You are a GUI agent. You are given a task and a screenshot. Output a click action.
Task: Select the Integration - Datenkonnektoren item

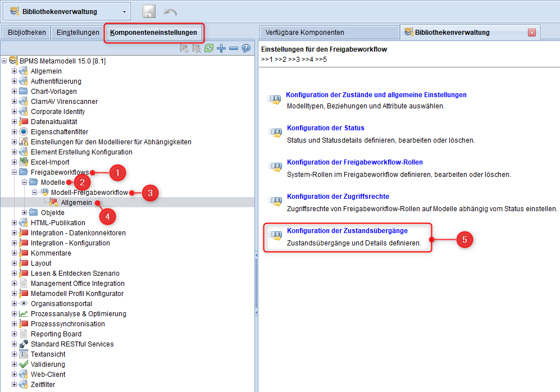[78, 233]
